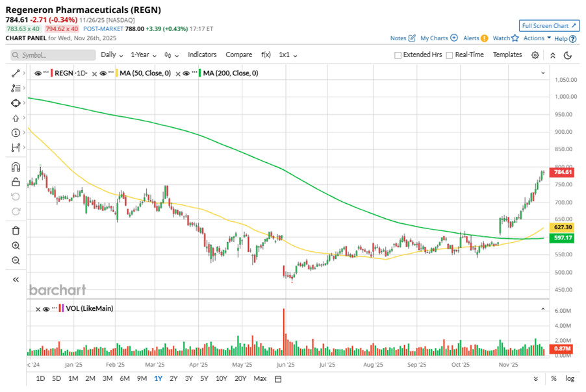Image resolution: width=586 pixels, height=392 pixels.
Task: Open the Full Screen Chart
Action: [x=549, y=26]
